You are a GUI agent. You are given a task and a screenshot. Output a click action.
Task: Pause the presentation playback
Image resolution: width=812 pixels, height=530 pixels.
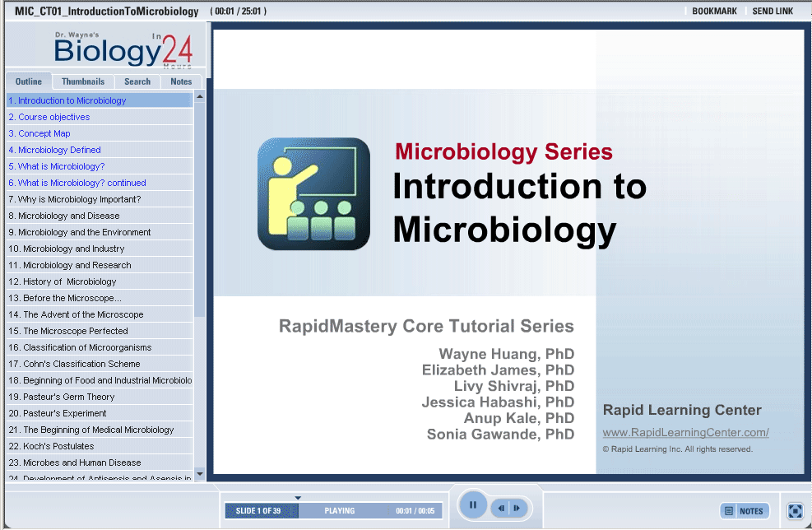[473, 505]
